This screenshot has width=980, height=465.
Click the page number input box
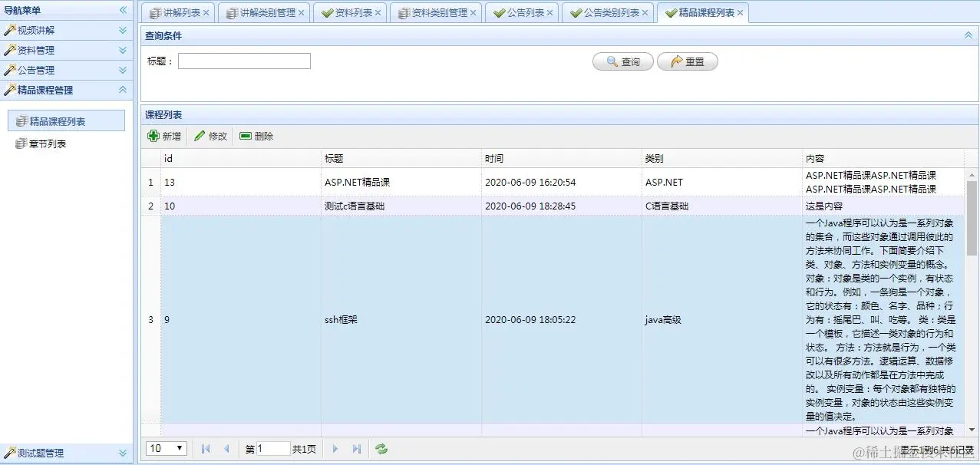click(x=273, y=449)
